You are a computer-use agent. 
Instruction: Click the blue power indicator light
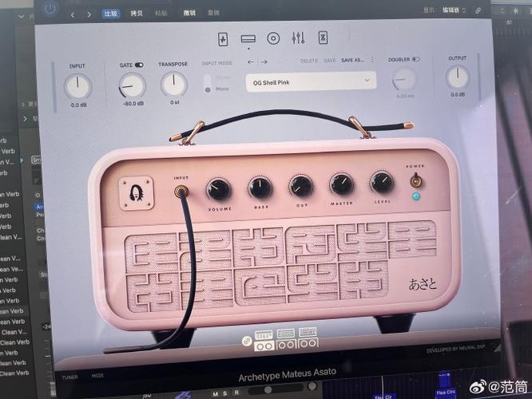(x=416, y=196)
